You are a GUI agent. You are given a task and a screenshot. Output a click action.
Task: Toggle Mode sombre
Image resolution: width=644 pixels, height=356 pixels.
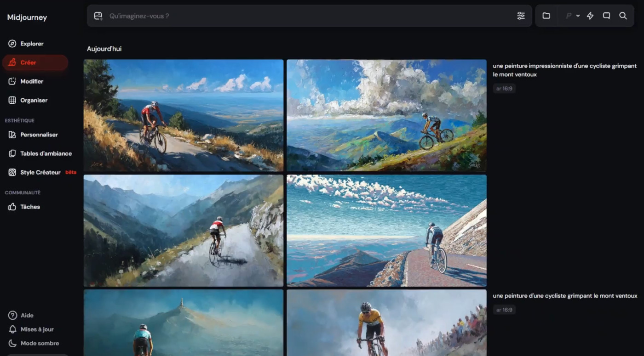click(40, 343)
